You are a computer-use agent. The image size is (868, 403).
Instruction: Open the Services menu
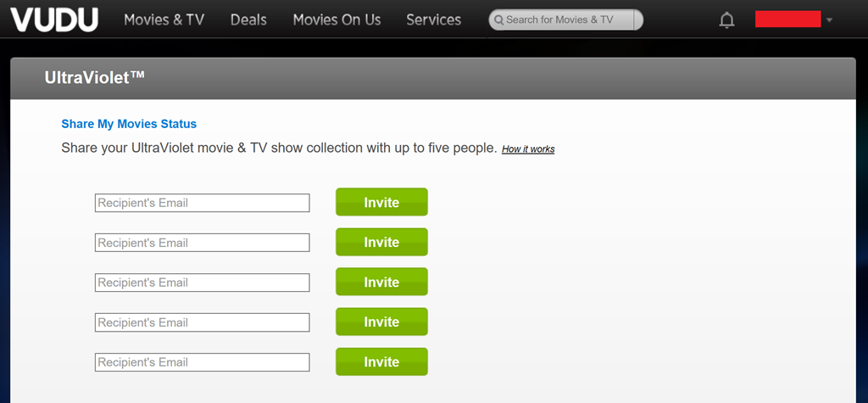coord(433,20)
